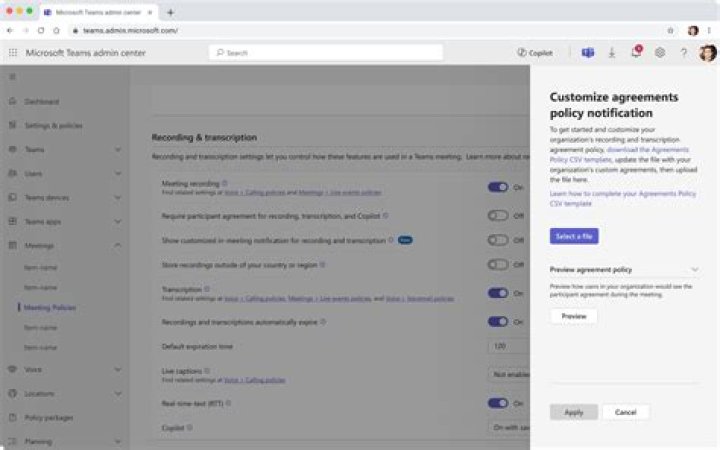Open Learn how to complete CSV template link
This screenshot has height=450, width=720.
click(623, 198)
